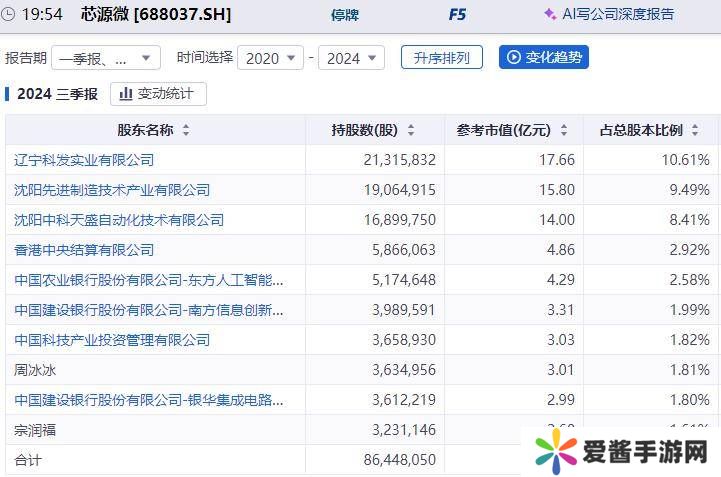Open shareholder 中国科技产业投资管理有限公司
This screenshot has height=477, width=721.
112,340
